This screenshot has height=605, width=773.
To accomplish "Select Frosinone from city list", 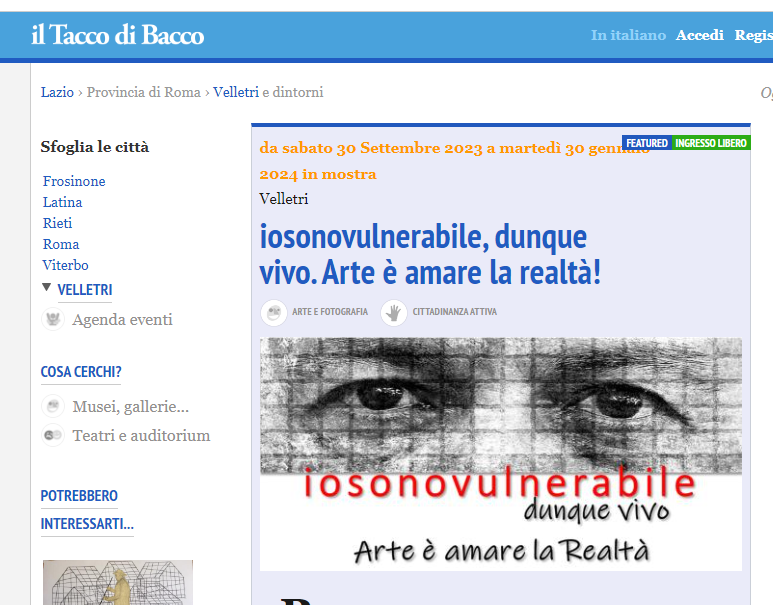I will (74, 181).
